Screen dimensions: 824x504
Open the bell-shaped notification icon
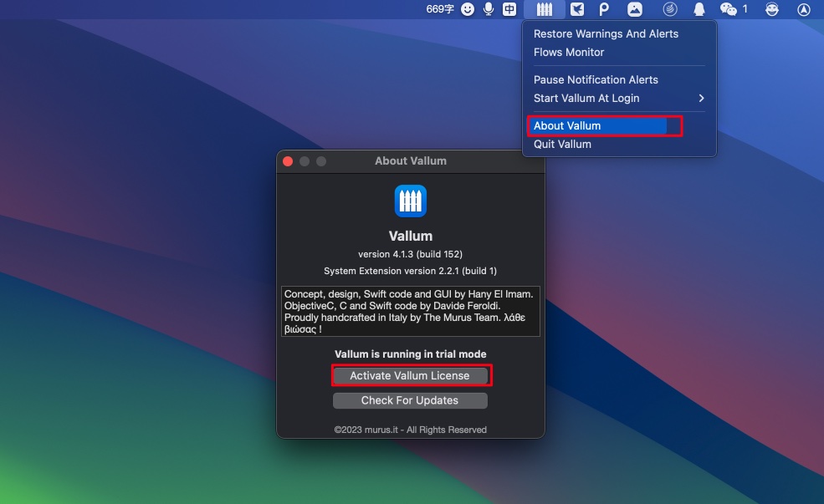click(x=699, y=9)
